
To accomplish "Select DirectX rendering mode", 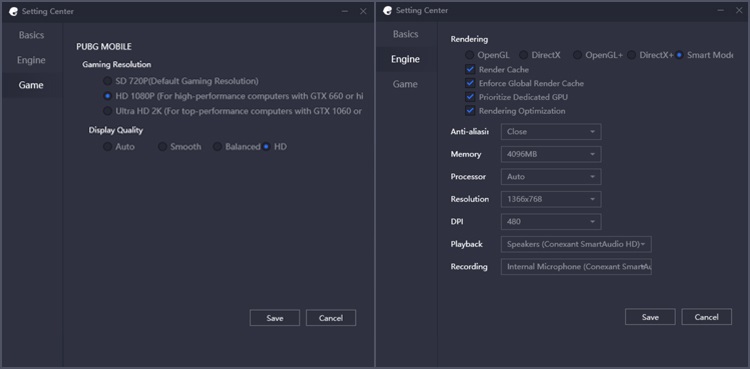I will [524, 55].
